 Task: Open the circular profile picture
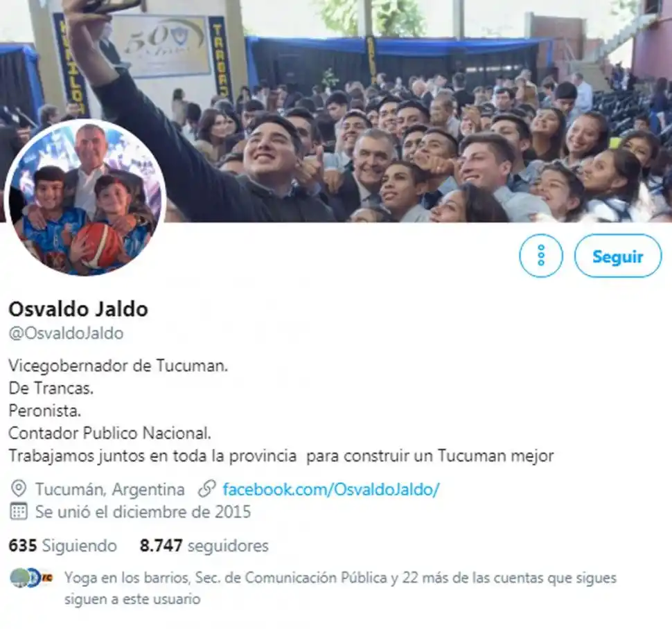85,197
